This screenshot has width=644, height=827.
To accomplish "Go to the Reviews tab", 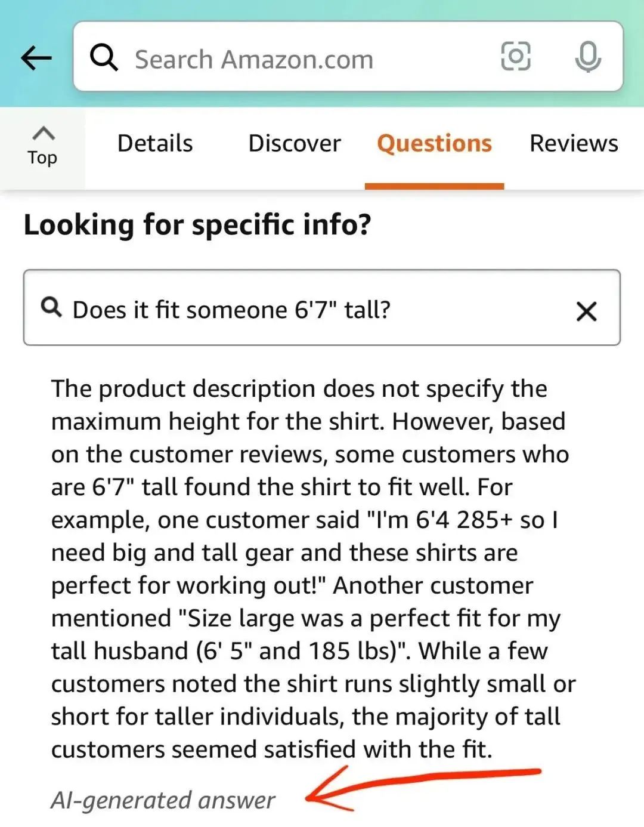I will (574, 143).
